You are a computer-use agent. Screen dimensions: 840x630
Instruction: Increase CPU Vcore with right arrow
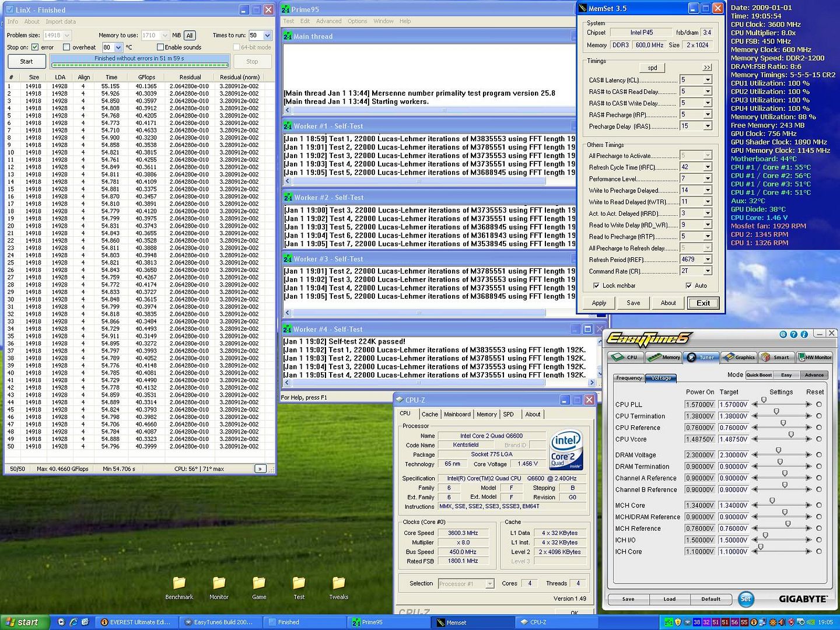pyautogui.click(x=808, y=439)
